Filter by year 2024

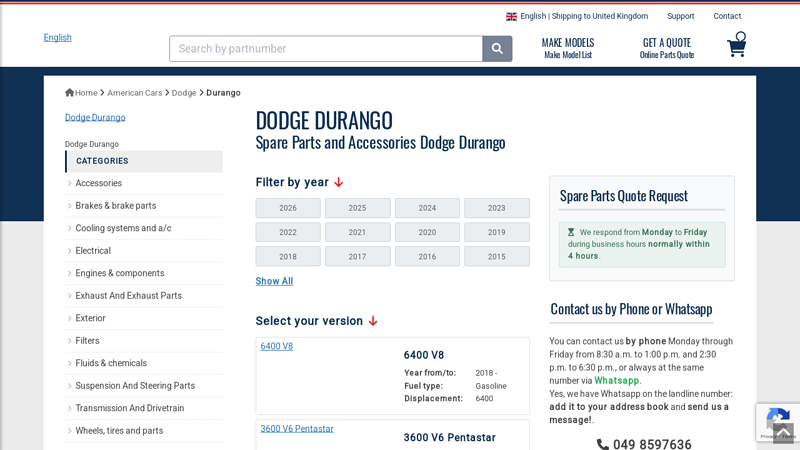pos(427,208)
